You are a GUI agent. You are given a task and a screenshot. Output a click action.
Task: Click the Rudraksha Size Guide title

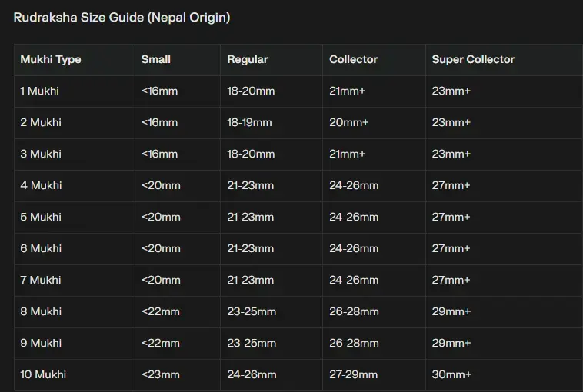[x=122, y=17]
